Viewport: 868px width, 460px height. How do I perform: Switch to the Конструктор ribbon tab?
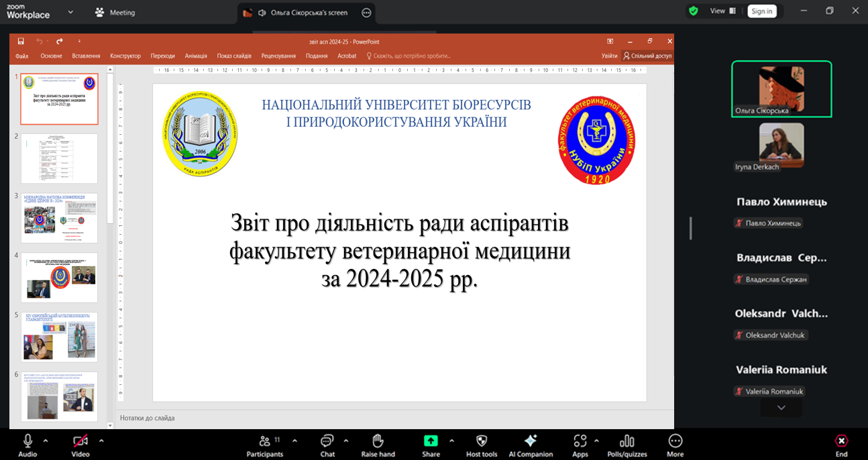(125, 56)
